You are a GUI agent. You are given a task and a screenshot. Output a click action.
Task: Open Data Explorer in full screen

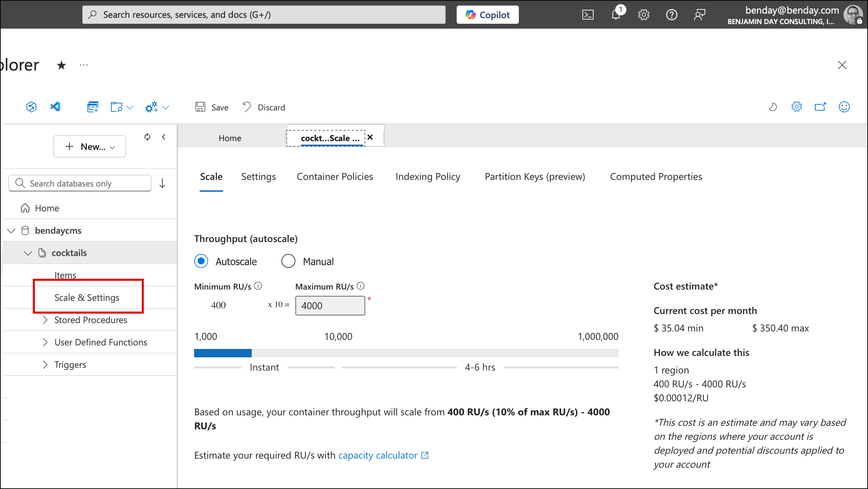(820, 107)
